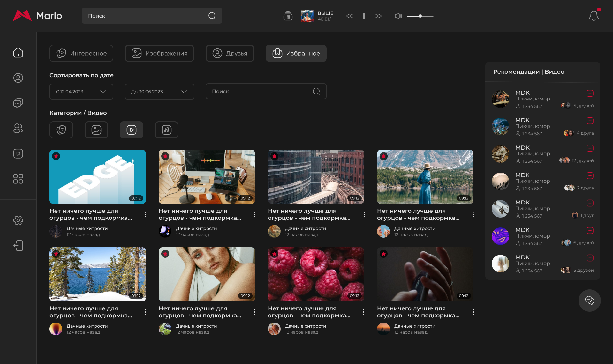Toggle favorite star on raspberries video
The width and height of the screenshot is (613, 364).
click(x=275, y=254)
